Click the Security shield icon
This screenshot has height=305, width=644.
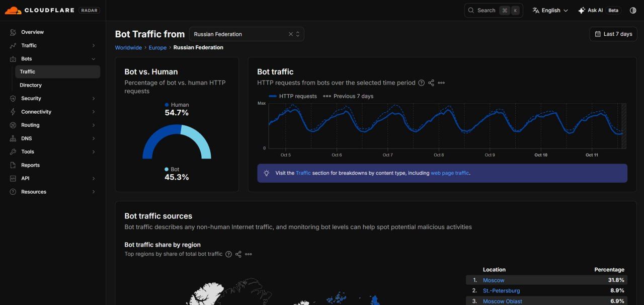(13, 99)
